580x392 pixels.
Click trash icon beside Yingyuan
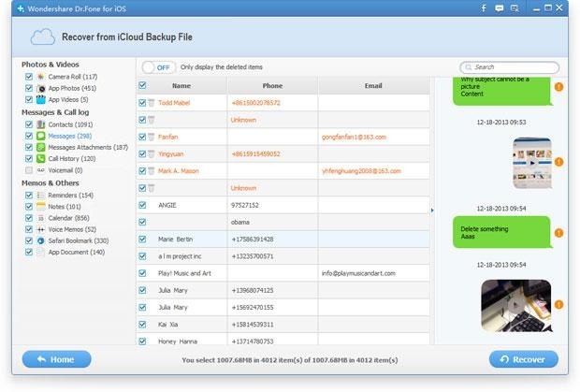pyautogui.click(x=152, y=153)
